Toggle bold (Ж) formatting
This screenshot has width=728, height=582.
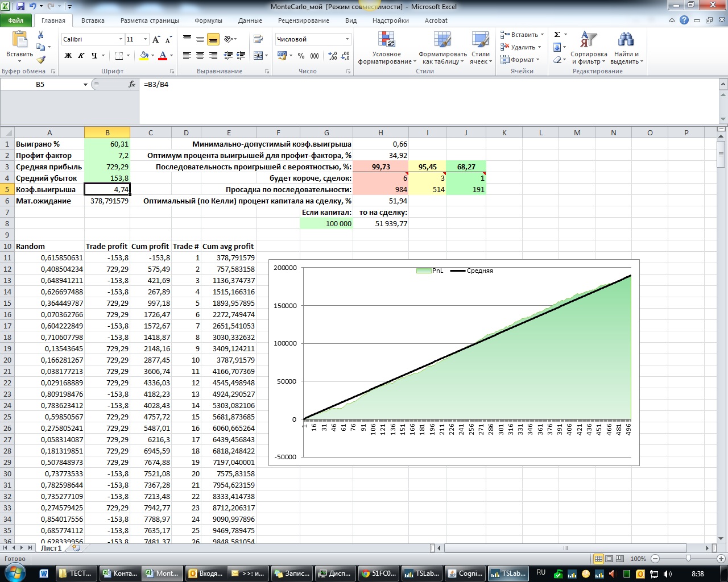68,56
